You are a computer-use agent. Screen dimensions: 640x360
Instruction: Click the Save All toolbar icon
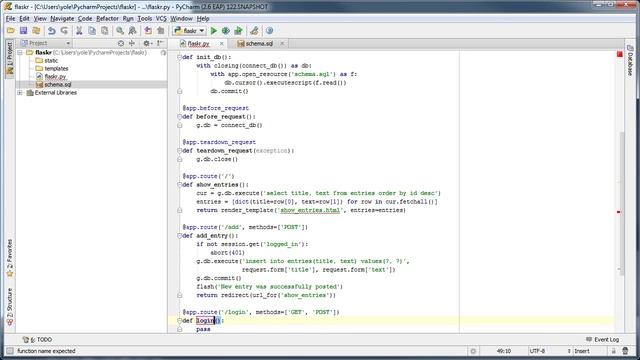[23, 31]
